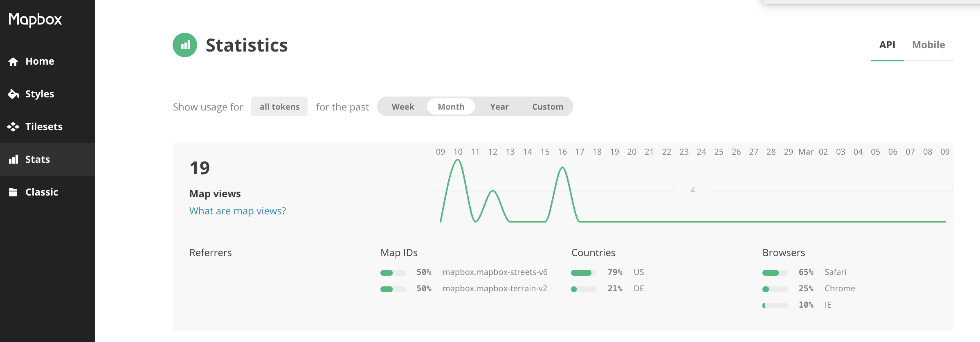980x342 pixels.
Task: Click the Safari percentage bar
Action: [775, 273]
